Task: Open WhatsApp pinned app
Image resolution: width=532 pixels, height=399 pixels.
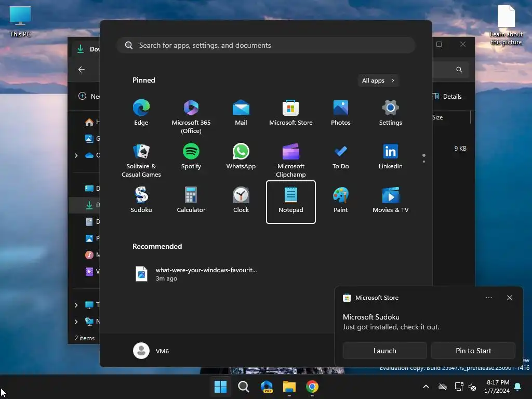Action: point(241,156)
